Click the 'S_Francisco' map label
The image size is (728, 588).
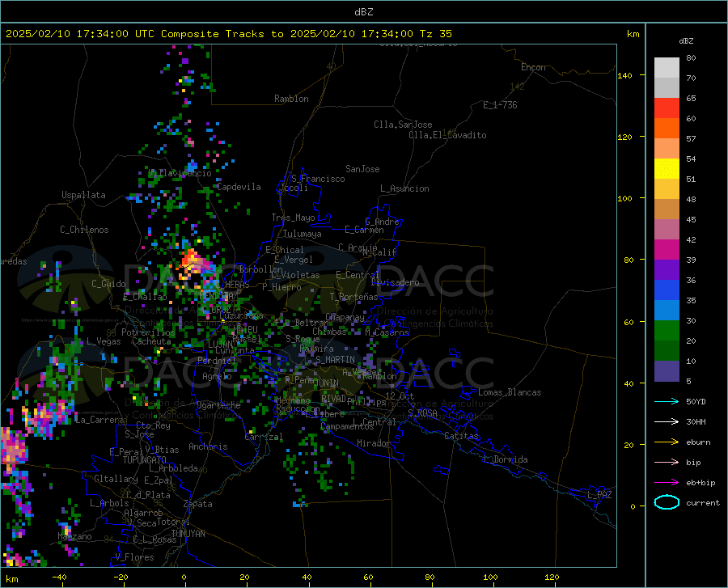[318, 179]
